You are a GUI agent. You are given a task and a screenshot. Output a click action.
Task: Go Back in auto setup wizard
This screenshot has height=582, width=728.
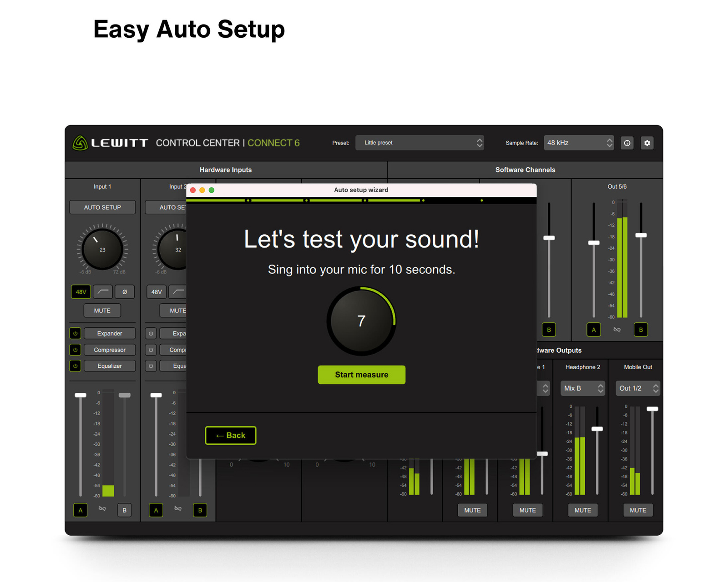click(231, 436)
